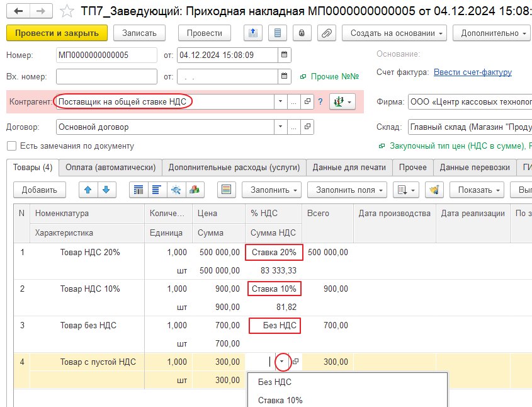Open the Ввести счет-фактуру link

(x=473, y=72)
